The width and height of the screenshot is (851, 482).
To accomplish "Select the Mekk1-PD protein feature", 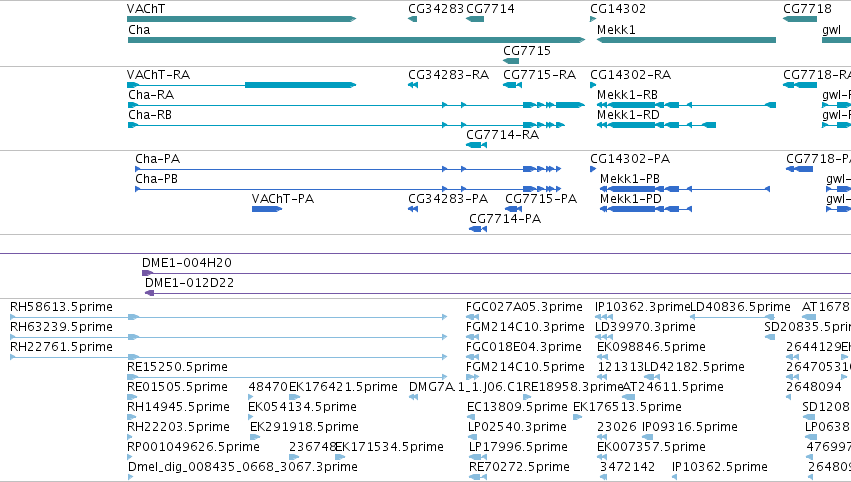I will coord(646,209).
